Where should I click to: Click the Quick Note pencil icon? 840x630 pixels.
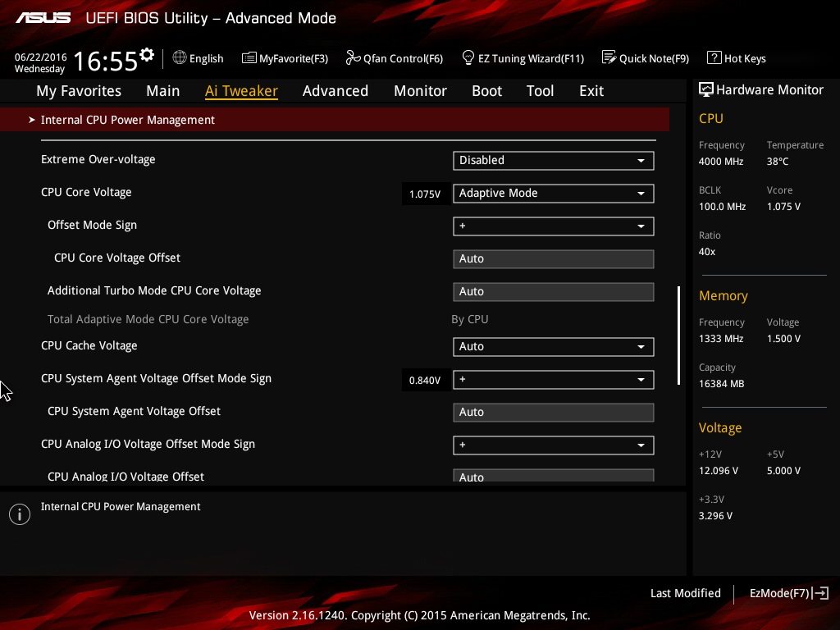pyautogui.click(x=609, y=57)
